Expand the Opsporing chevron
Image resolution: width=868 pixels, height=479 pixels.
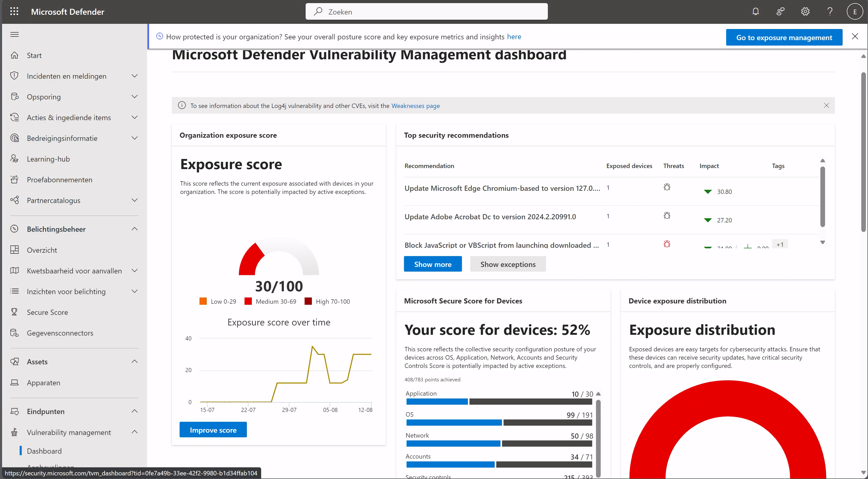pos(135,97)
